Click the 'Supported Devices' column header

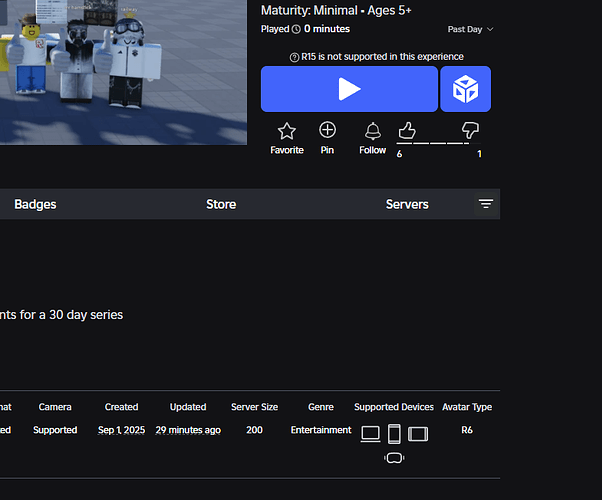pyautogui.click(x=394, y=407)
